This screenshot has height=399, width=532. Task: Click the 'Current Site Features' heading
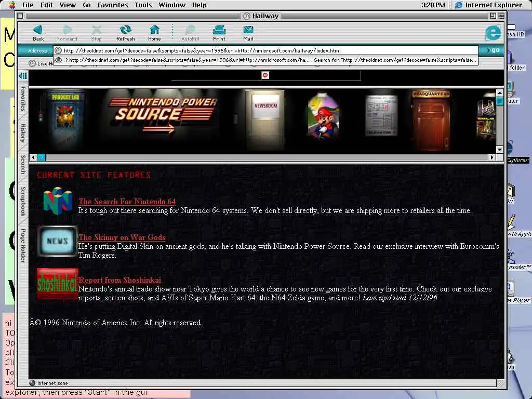pos(94,175)
